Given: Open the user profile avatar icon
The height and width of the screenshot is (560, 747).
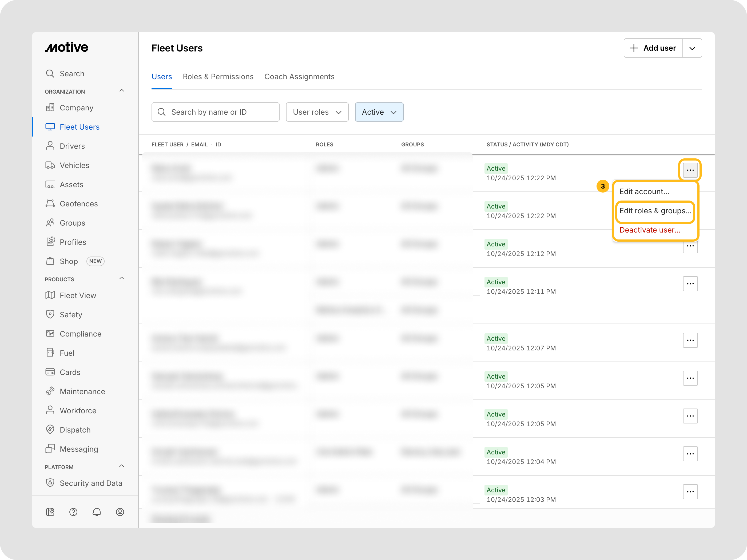Looking at the screenshot, I should [120, 512].
